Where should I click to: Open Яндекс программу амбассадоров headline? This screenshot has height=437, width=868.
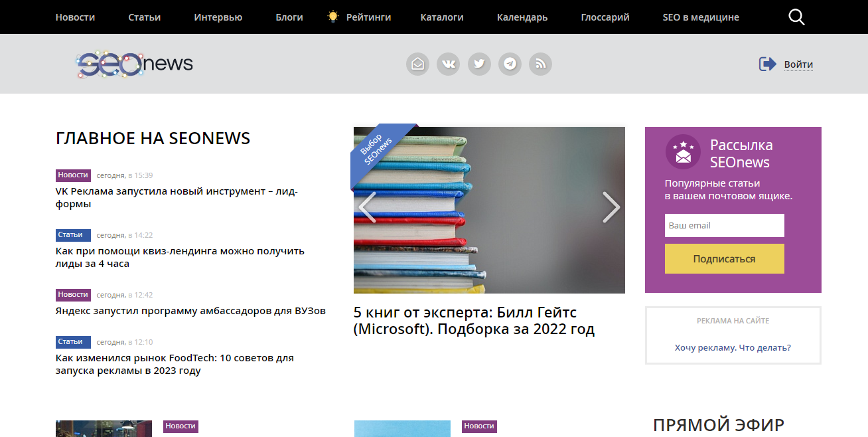tap(190, 310)
